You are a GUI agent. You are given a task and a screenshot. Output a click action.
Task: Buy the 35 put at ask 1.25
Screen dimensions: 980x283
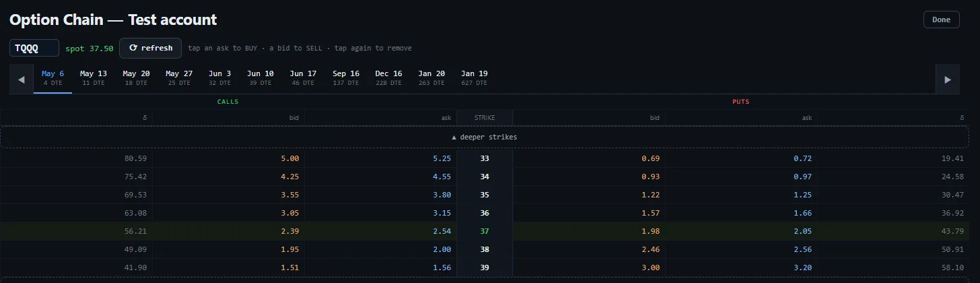tap(741, 195)
